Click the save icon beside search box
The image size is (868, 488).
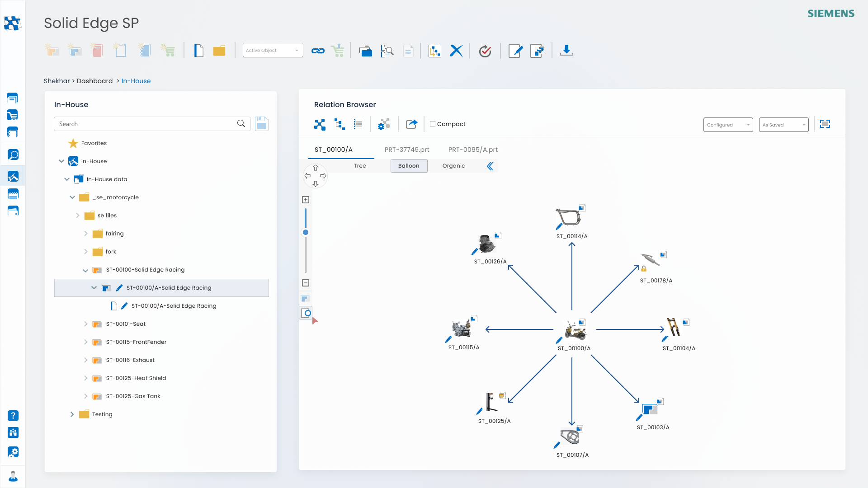click(x=262, y=124)
